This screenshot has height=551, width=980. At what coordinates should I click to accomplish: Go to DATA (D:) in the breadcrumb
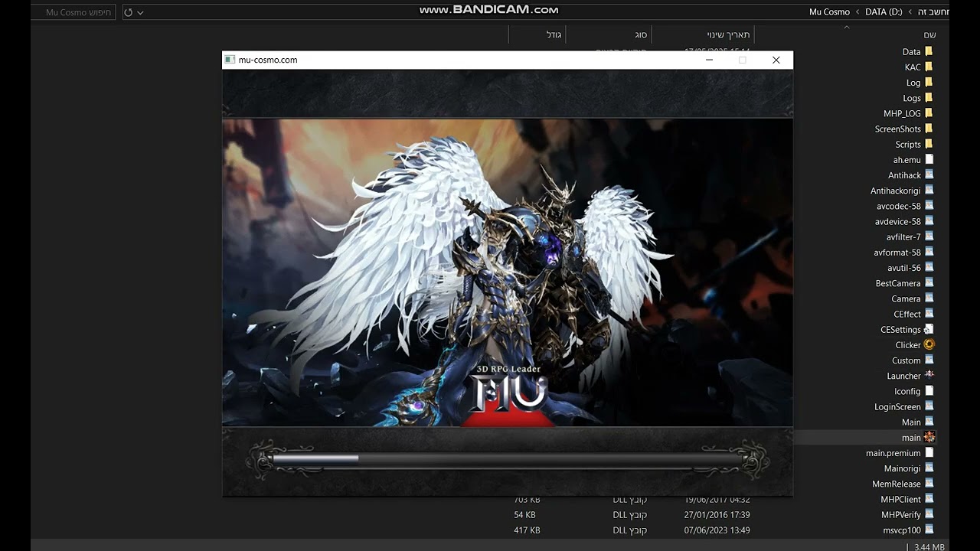(884, 12)
